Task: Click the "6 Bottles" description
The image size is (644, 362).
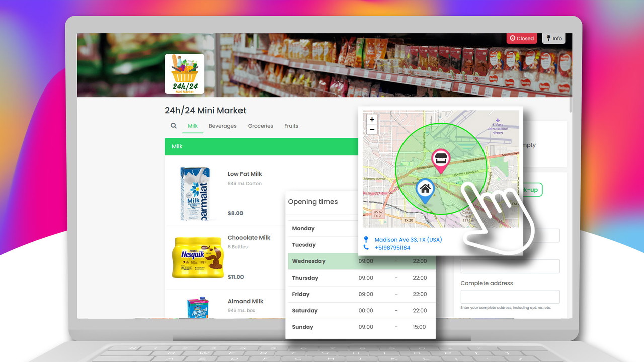Action: point(237,247)
